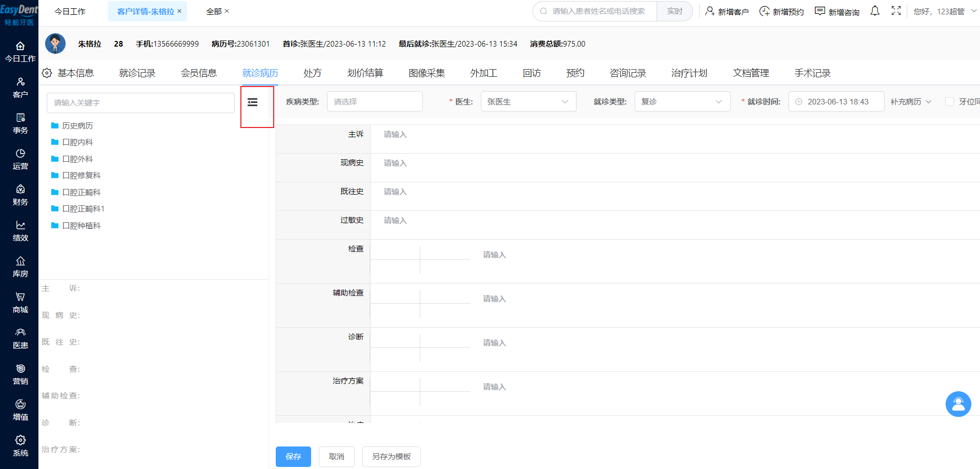
Task: Click the 过敏史 input field
Action: click(x=675, y=225)
